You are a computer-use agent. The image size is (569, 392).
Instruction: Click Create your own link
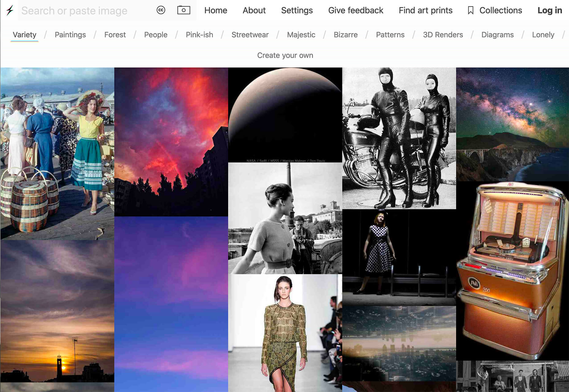click(285, 55)
